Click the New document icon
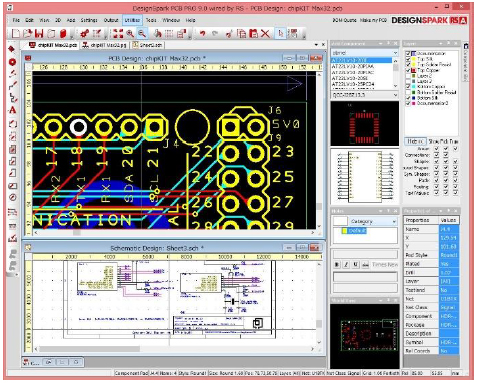This screenshot has width=477, height=383. [16, 33]
